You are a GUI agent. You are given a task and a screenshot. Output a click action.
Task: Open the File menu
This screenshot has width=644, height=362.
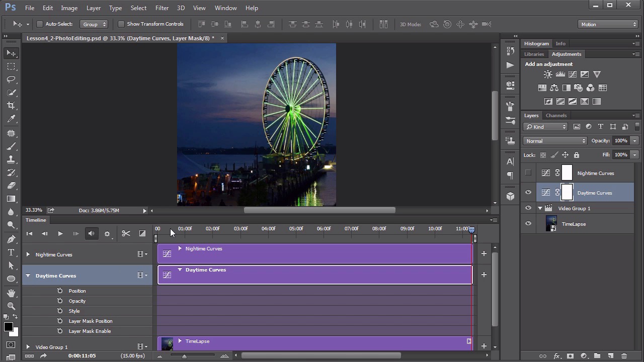(30, 8)
